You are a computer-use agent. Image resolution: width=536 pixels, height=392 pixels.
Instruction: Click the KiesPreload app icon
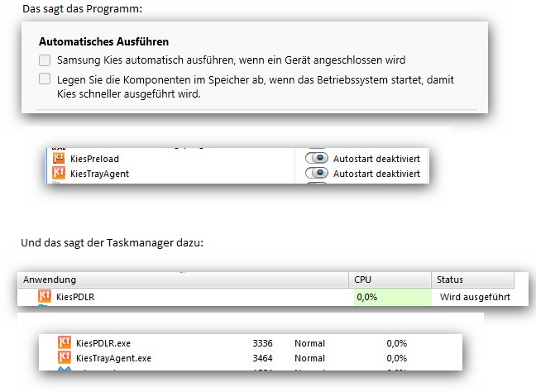coord(59,159)
